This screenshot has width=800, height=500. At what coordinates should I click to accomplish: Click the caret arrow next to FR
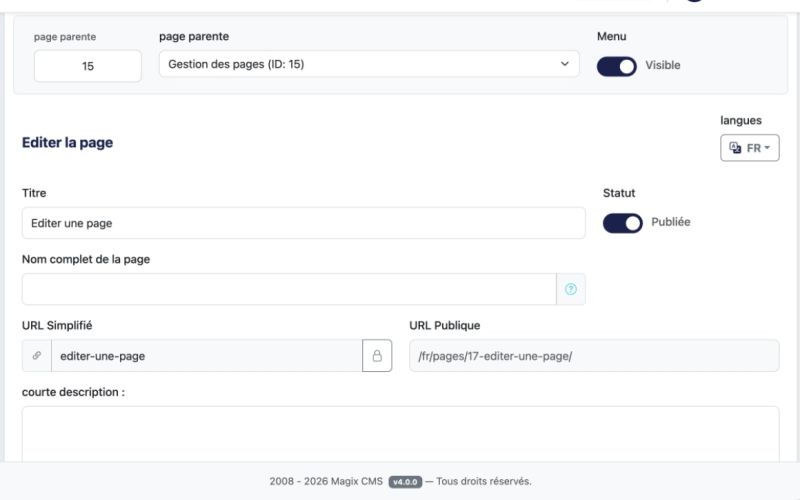tap(766, 148)
